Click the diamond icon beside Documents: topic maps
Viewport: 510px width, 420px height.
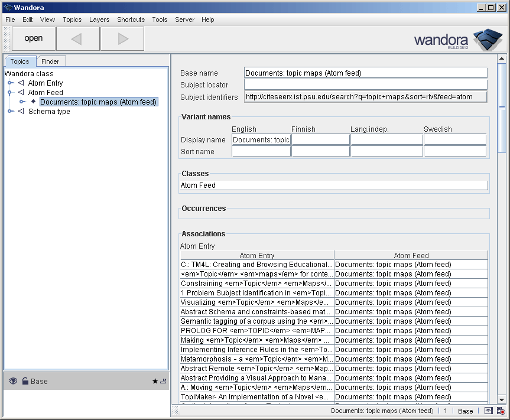point(34,102)
